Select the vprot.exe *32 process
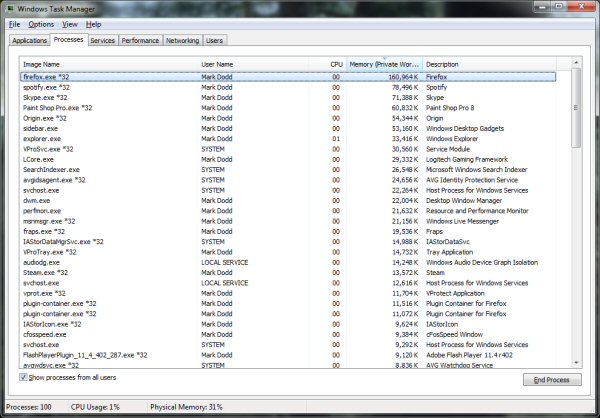 (288, 293)
